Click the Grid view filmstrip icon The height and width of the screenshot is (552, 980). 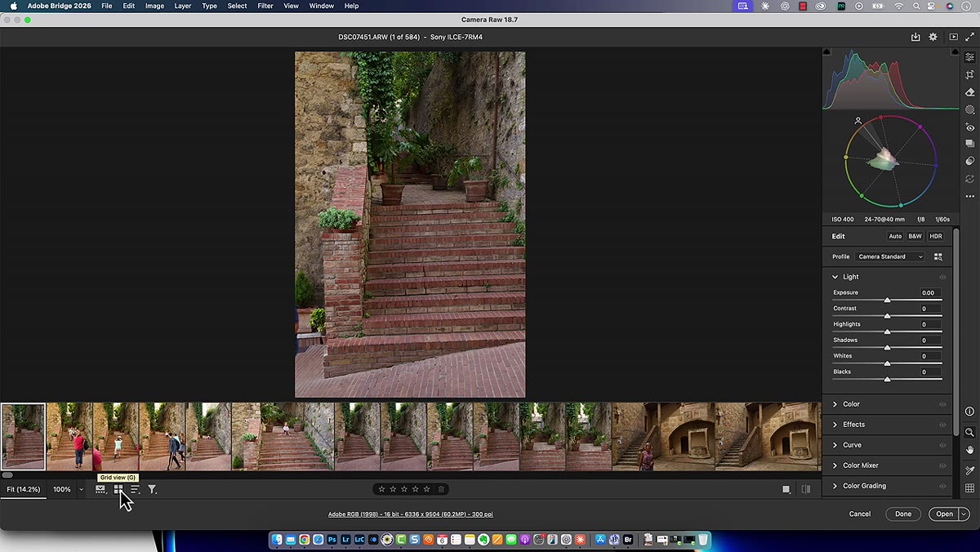point(118,489)
